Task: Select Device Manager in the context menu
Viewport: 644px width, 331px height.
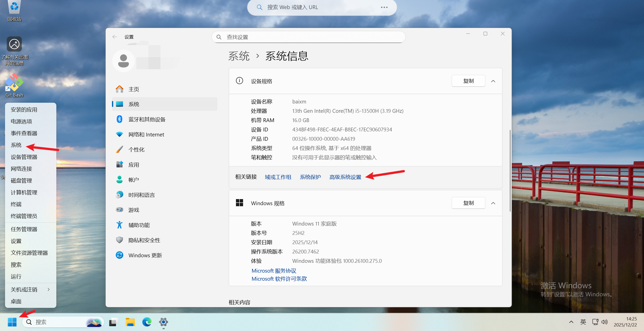Action: (24, 157)
